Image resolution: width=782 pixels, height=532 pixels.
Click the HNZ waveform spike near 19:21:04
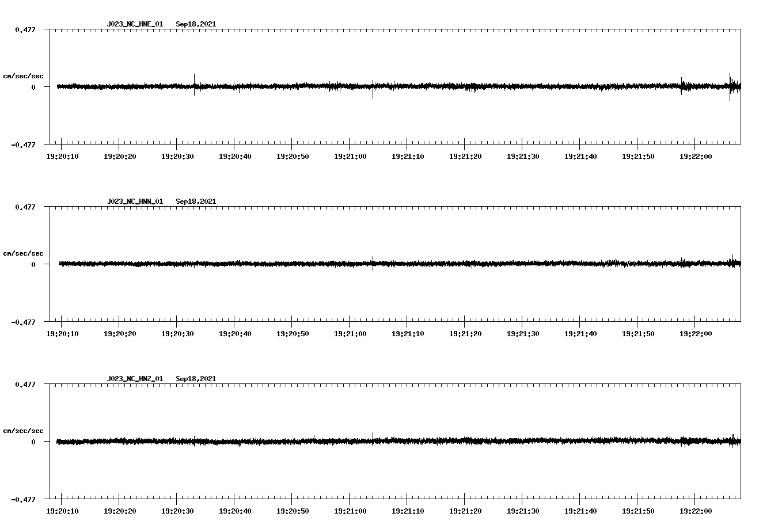(x=373, y=439)
